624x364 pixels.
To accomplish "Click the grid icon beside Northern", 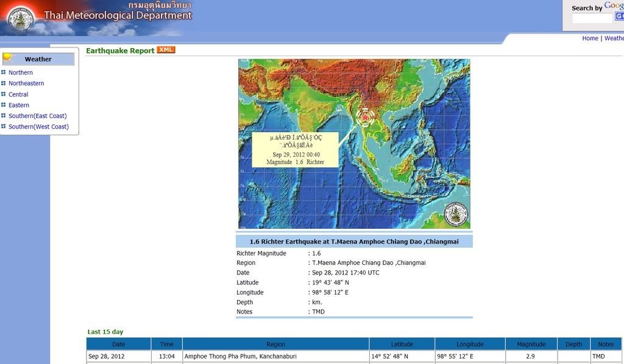I will point(4,72).
